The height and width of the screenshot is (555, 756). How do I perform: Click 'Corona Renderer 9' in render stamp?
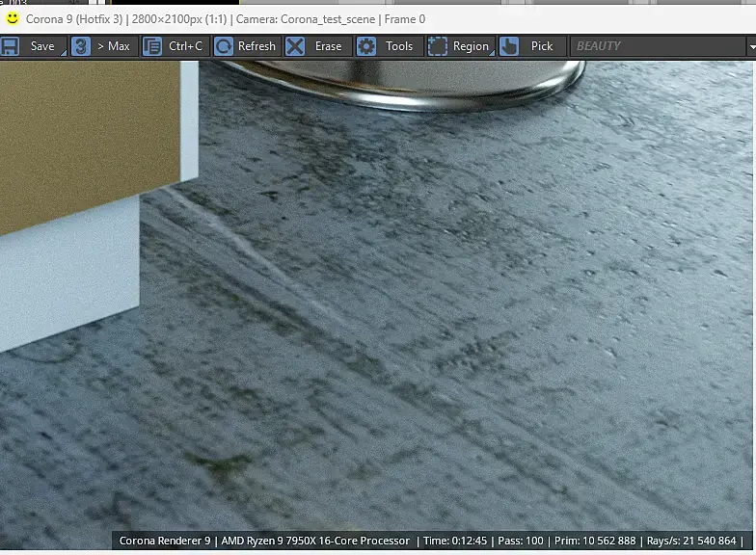pos(165,542)
